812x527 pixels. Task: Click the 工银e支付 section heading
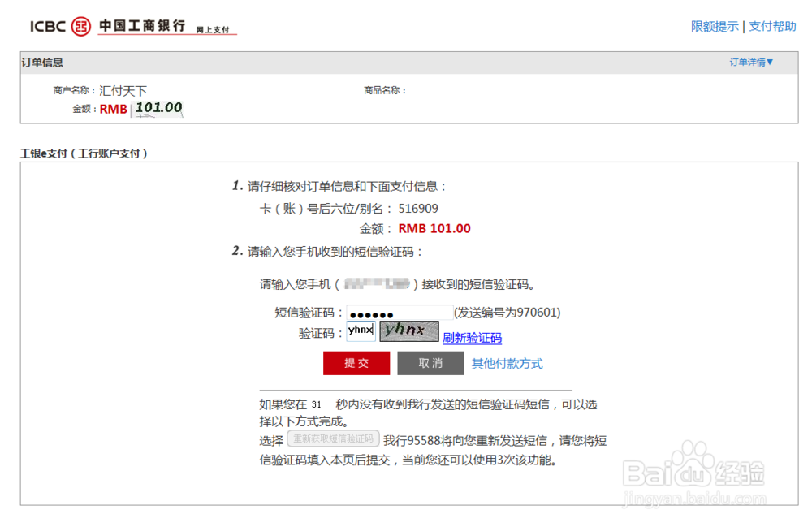[x=84, y=153]
